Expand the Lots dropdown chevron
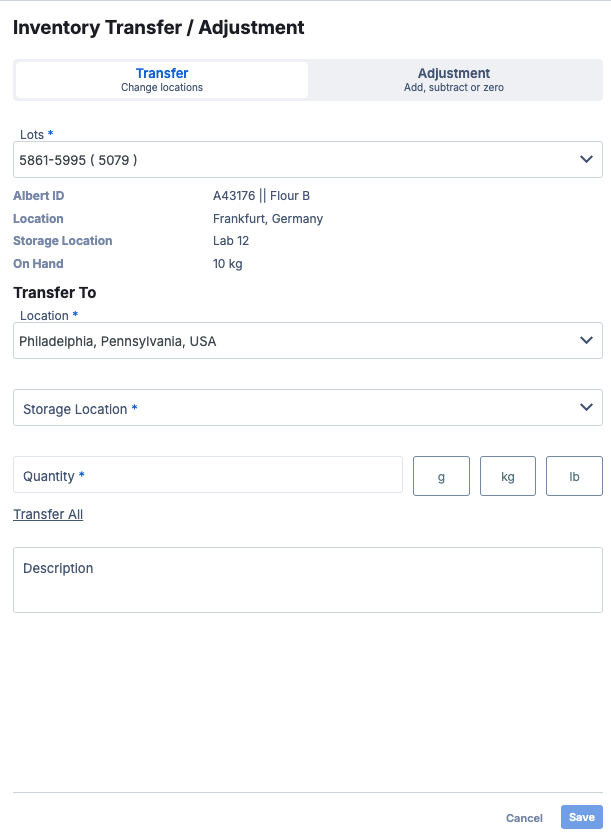The width and height of the screenshot is (611, 837). click(586, 159)
